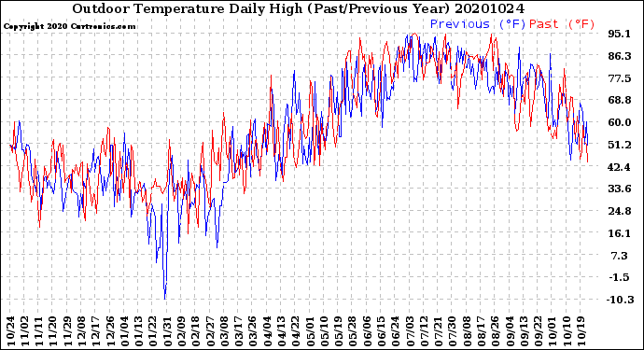Screen dimensions: 644x350
Task: Click the -10.3 y-axis value
Action: pos(620,300)
